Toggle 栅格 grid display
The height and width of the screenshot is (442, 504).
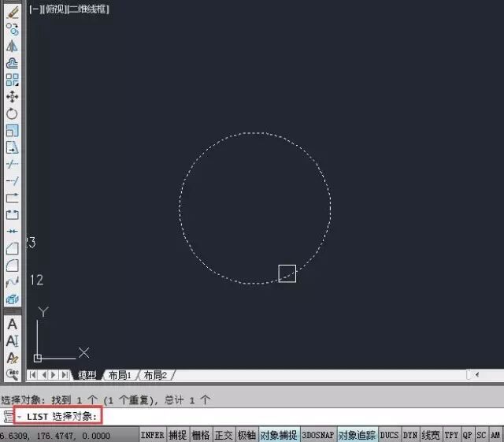(x=201, y=435)
